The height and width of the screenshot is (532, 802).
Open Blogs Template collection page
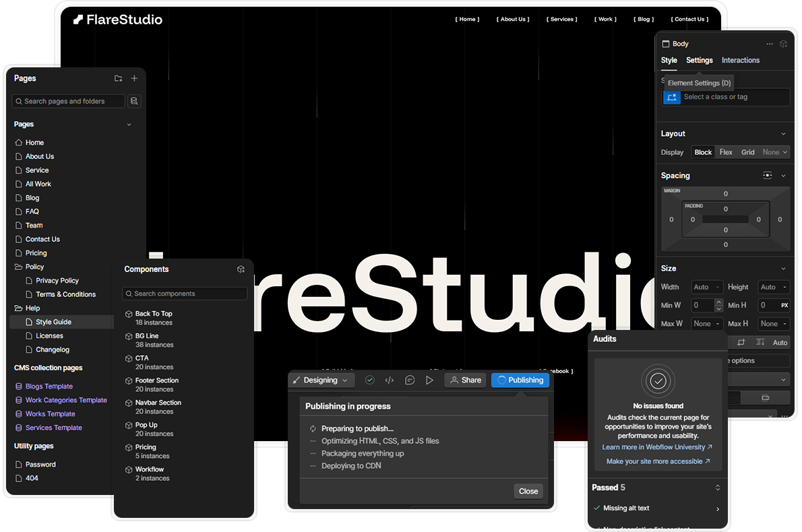(x=49, y=387)
